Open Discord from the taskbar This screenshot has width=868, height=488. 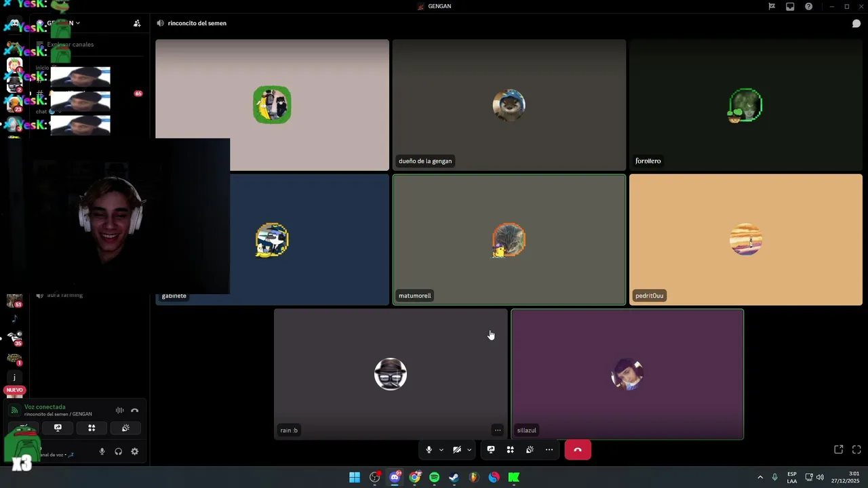(395, 477)
